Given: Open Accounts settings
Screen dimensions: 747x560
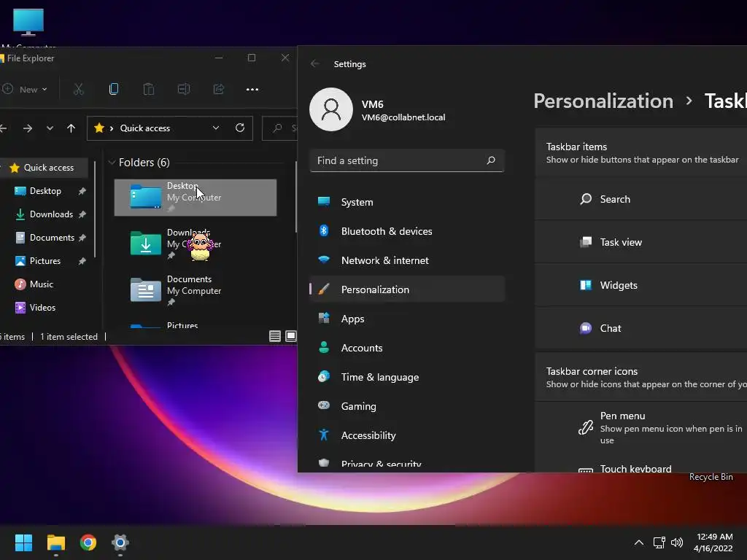Looking at the screenshot, I should click(x=407, y=348).
